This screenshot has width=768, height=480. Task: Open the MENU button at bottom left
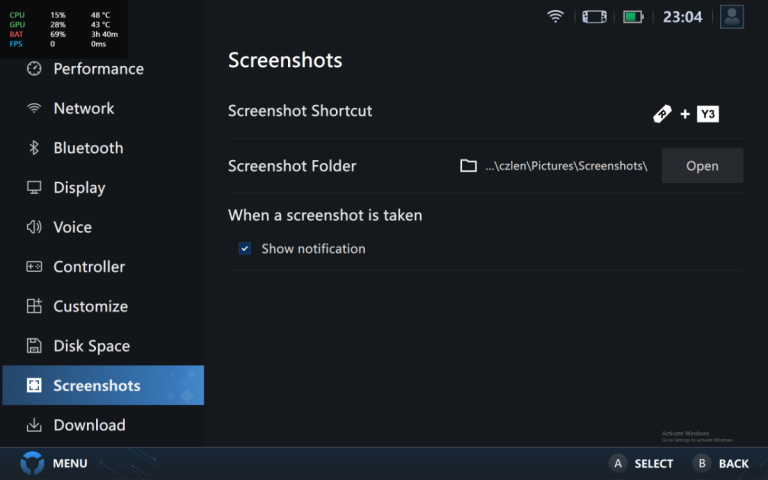tap(54, 463)
